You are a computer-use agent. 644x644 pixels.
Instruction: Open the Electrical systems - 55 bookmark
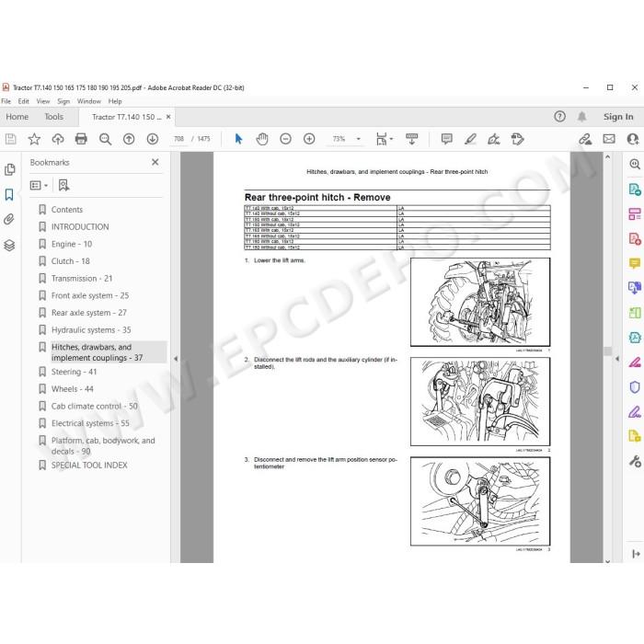click(x=90, y=423)
